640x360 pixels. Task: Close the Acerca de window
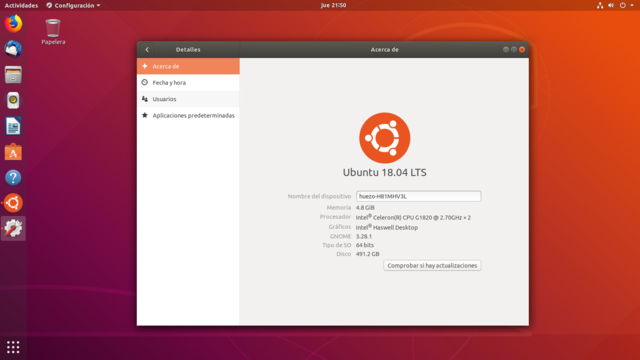click(522, 49)
